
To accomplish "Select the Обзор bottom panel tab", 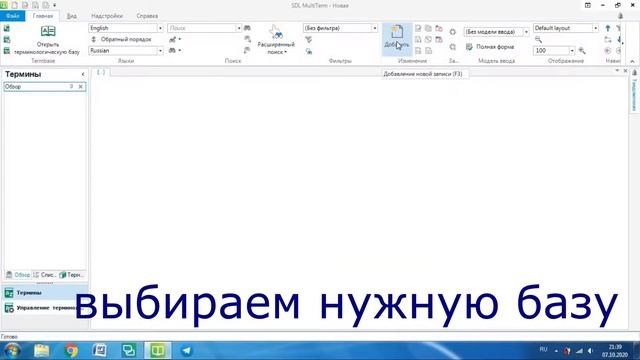I will point(18,275).
